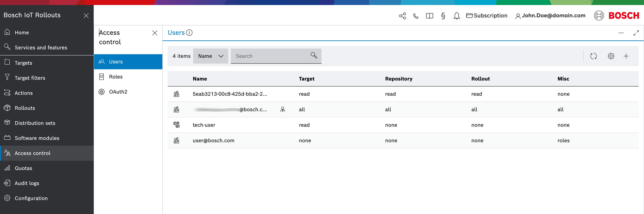Sort by Target column header

306,79
